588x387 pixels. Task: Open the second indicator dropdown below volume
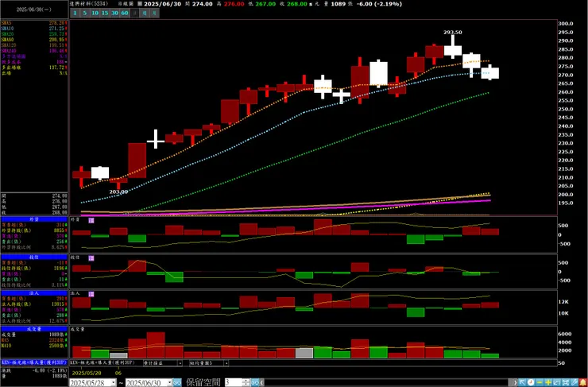pyautogui.click(x=226, y=363)
